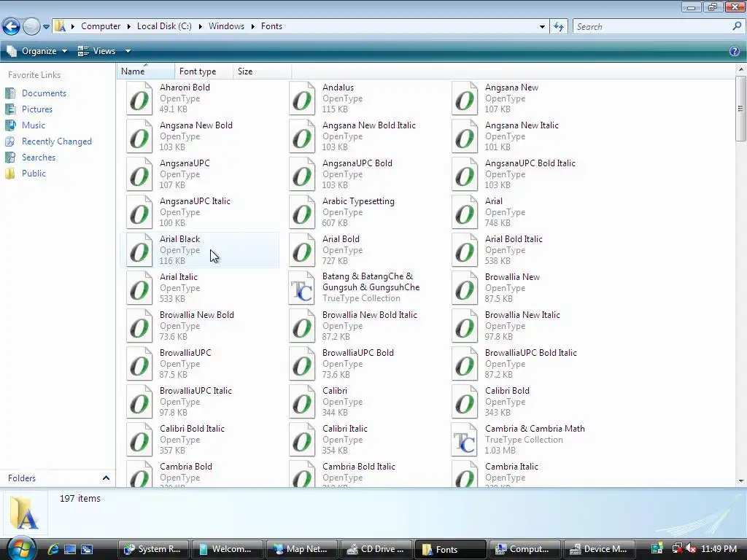
Task: Switch to System R... taskbar window
Action: 153,549
